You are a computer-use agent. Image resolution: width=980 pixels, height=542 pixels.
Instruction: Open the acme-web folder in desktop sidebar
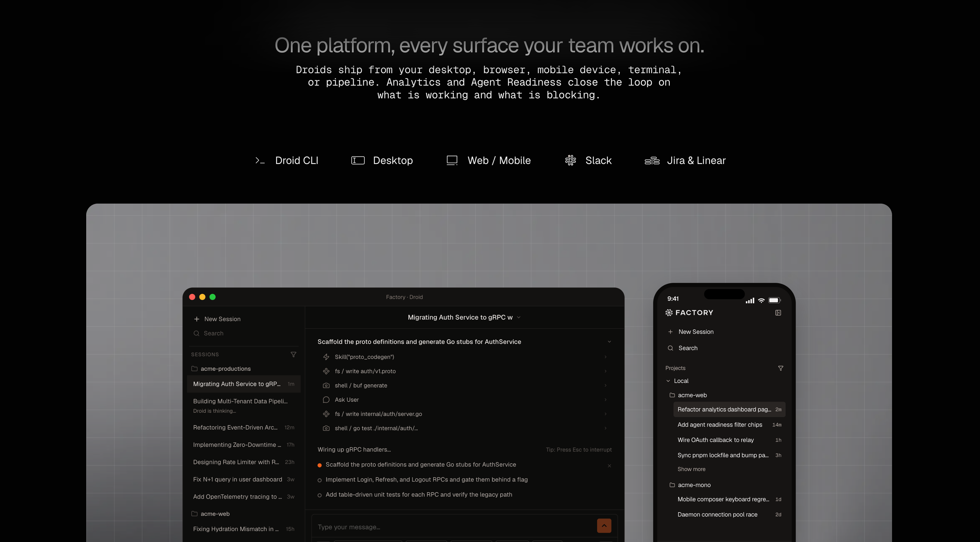(211, 514)
